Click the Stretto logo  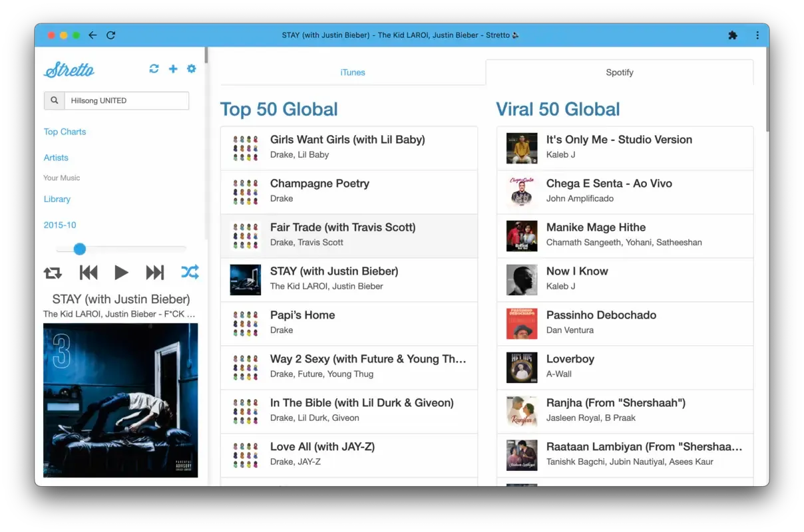[x=69, y=69]
